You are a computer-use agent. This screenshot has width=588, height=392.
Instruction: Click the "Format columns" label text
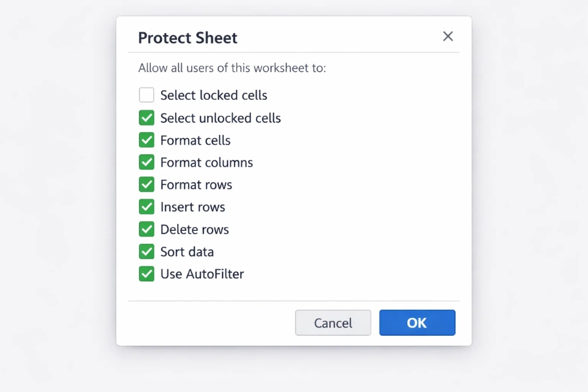(206, 162)
